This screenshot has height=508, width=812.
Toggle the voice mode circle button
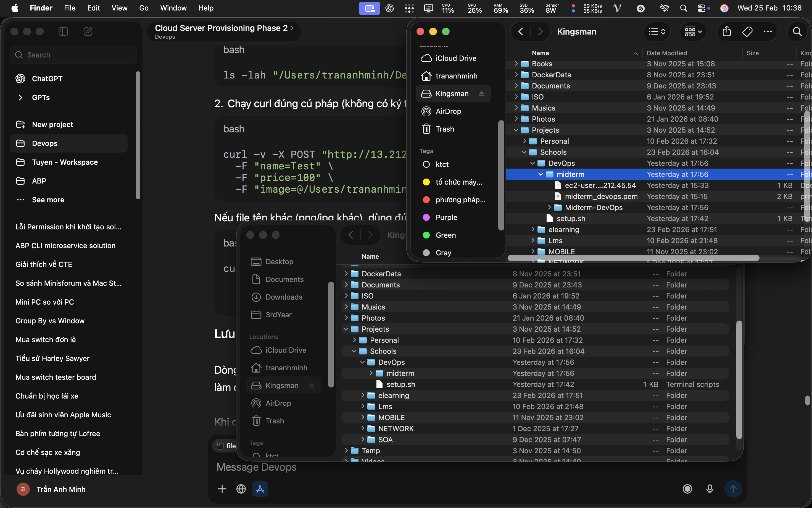(x=687, y=489)
